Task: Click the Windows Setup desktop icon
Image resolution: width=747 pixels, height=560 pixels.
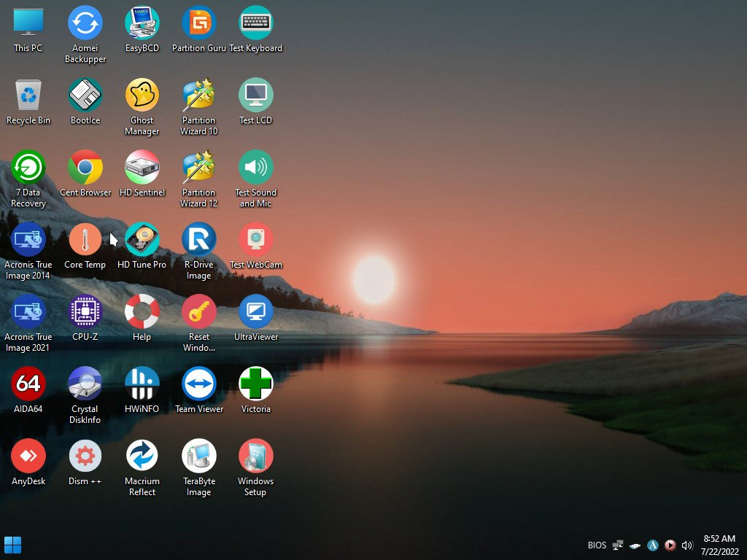Action: [255, 456]
